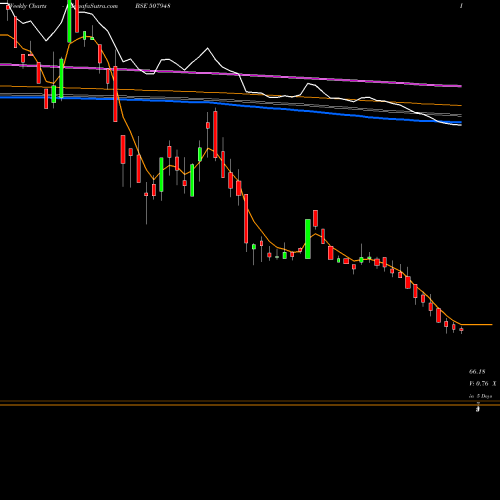Click the large green candle before the mid-chart rally peak
The height and width of the screenshot is (500, 500).
[x=308, y=239]
